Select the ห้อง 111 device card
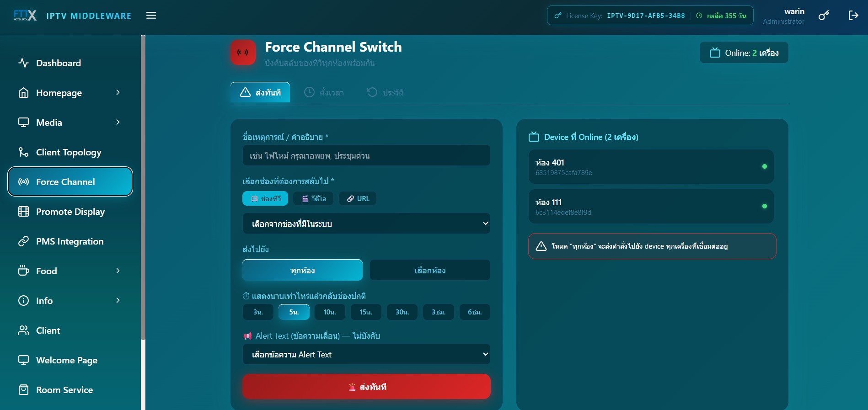The width and height of the screenshot is (868, 410). pyautogui.click(x=651, y=207)
